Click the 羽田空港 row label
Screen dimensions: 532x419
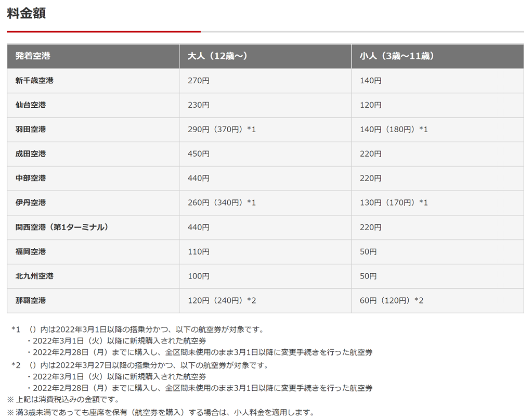31,129
